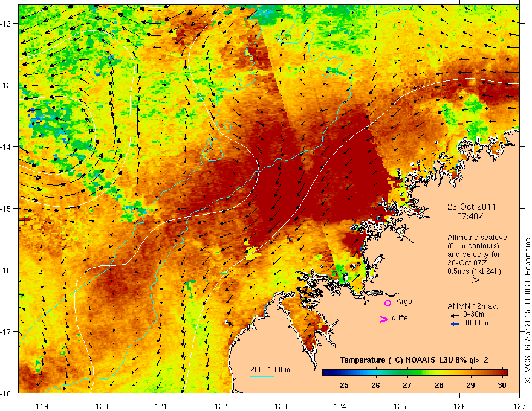Click color bar tick label 26
Screen dimensions: 532x411
coord(375,385)
